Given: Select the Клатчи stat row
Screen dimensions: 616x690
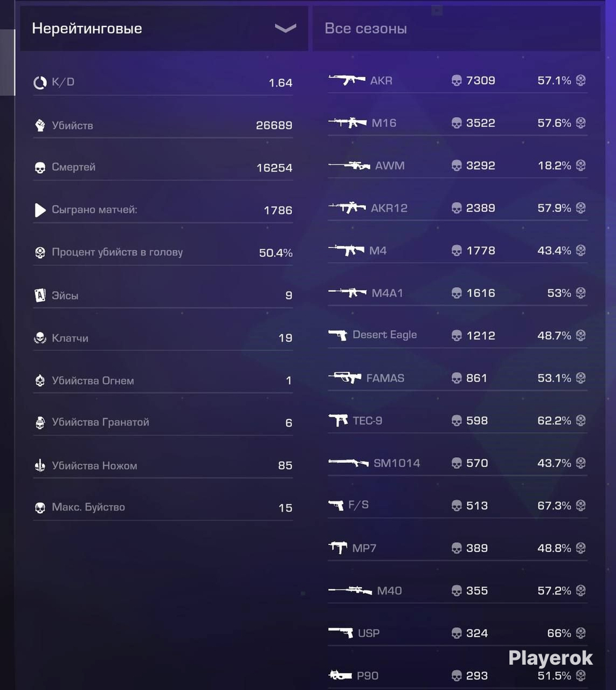Looking at the screenshot, I should [x=163, y=338].
